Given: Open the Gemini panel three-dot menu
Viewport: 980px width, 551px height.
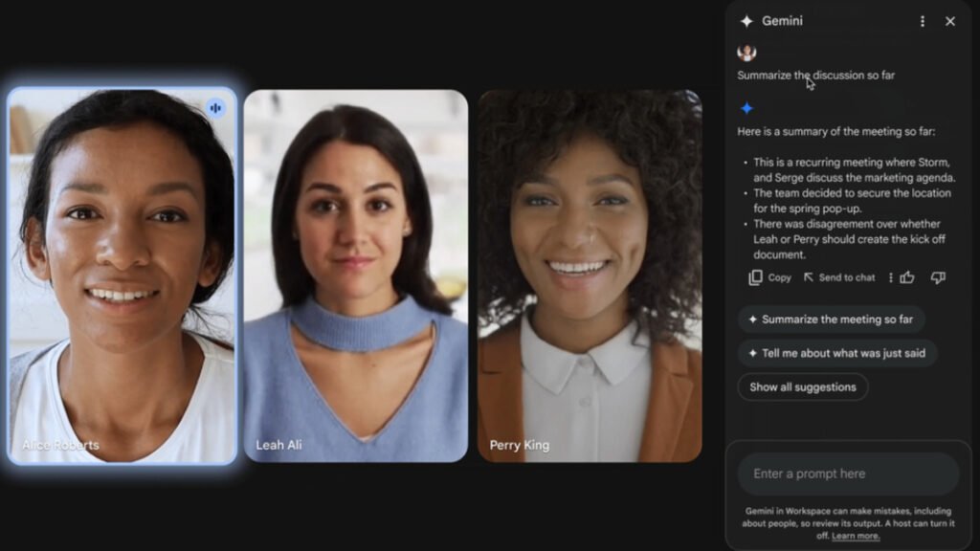Looking at the screenshot, I should click(x=922, y=20).
